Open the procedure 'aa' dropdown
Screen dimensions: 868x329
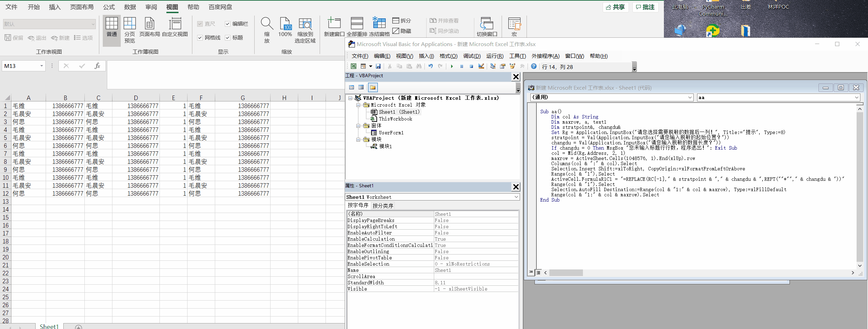[x=857, y=97]
